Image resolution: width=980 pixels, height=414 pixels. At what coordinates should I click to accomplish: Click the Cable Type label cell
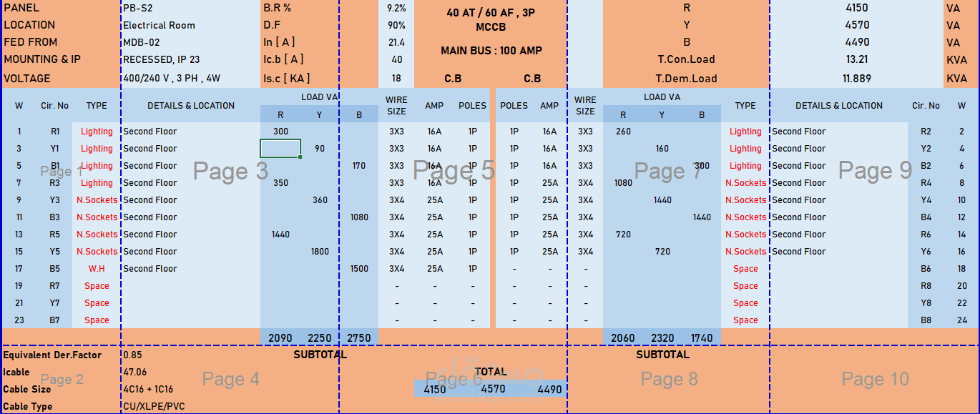click(62, 406)
